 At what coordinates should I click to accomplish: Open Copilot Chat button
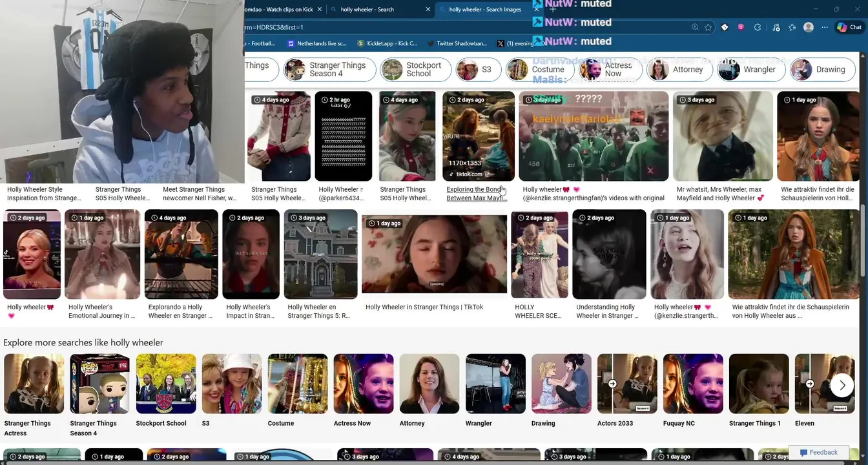pyautogui.click(x=849, y=27)
